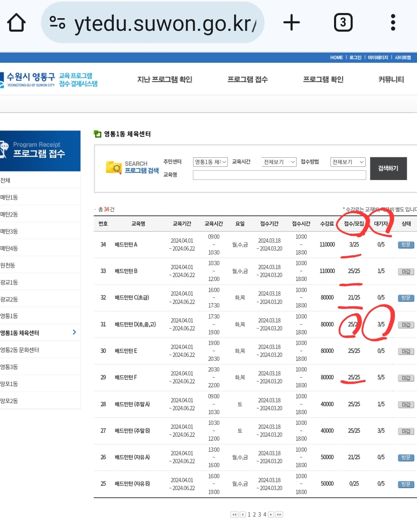Jump to first page using arrow icon

(234, 515)
